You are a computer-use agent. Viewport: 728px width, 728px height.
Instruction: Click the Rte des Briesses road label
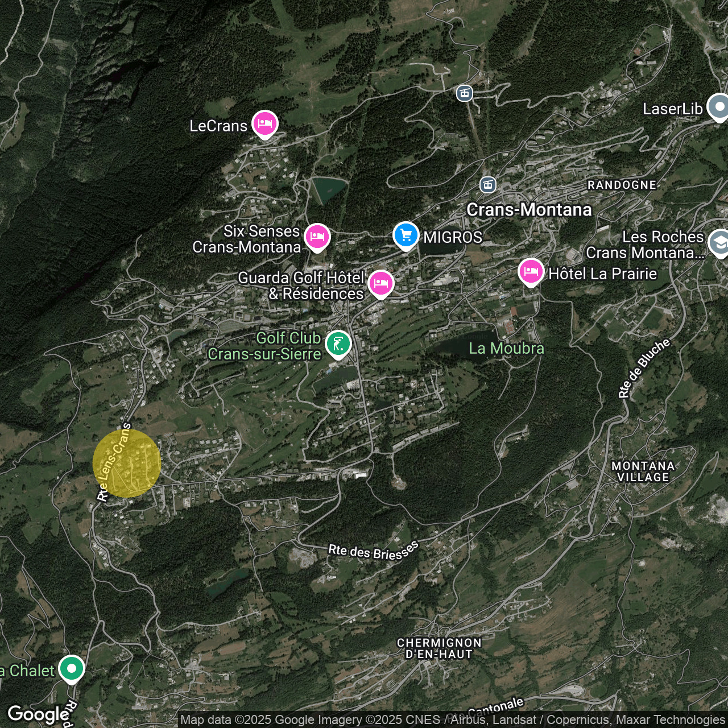tap(373, 551)
